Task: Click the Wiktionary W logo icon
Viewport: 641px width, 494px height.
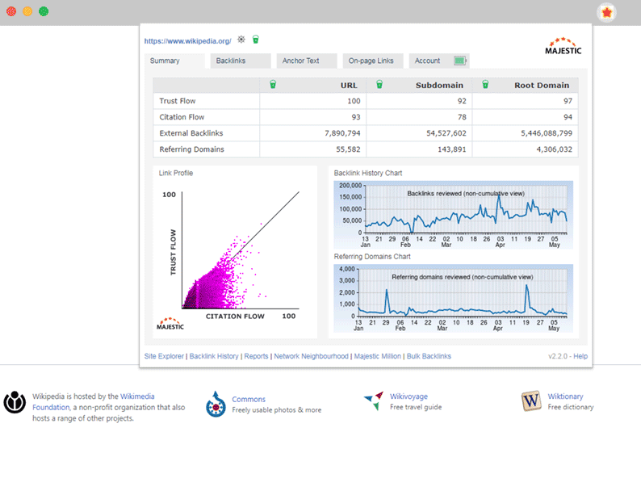Action: (x=531, y=400)
